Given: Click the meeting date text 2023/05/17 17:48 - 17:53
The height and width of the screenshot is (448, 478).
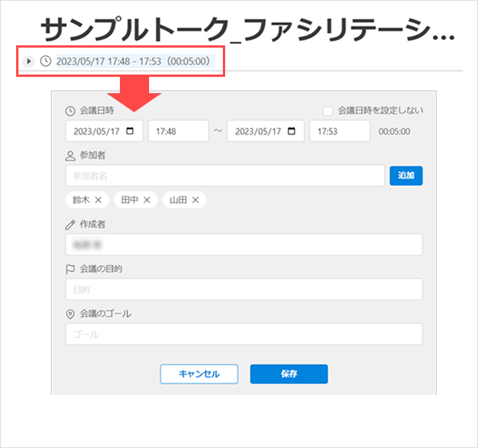Looking at the screenshot, I should pos(131,61).
